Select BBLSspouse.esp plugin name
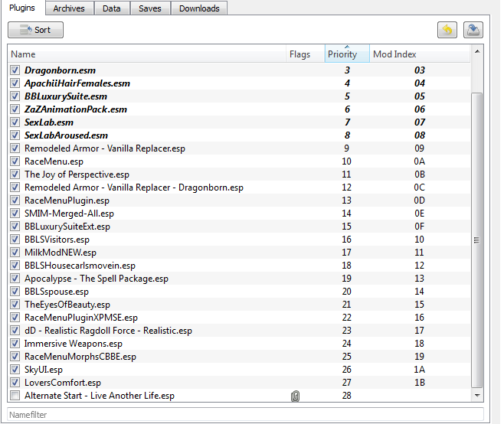Screen dimensions: 504x424 pyautogui.click(x=57, y=292)
